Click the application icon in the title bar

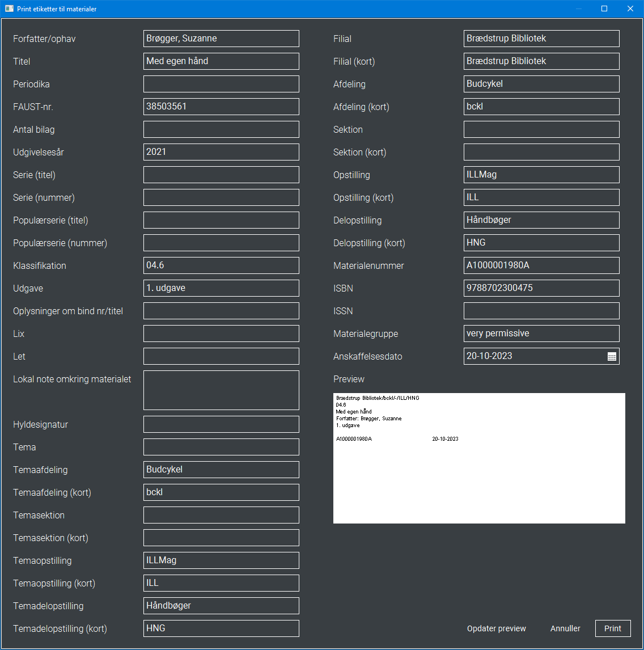pyautogui.click(x=8, y=9)
